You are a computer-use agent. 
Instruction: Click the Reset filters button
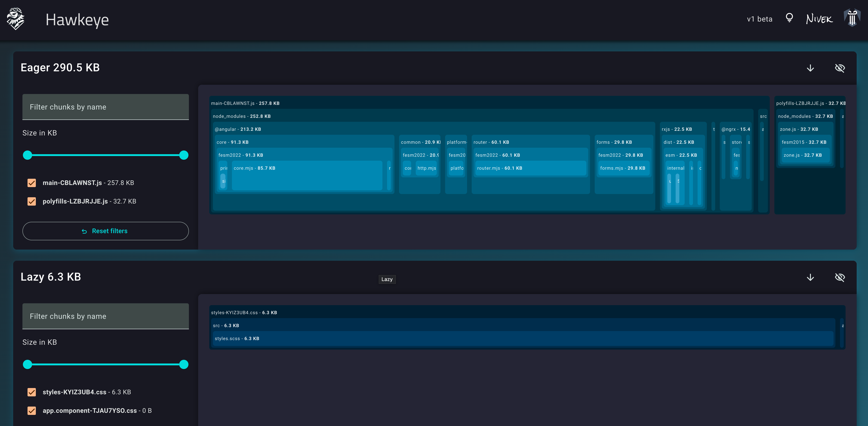coord(105,231)
